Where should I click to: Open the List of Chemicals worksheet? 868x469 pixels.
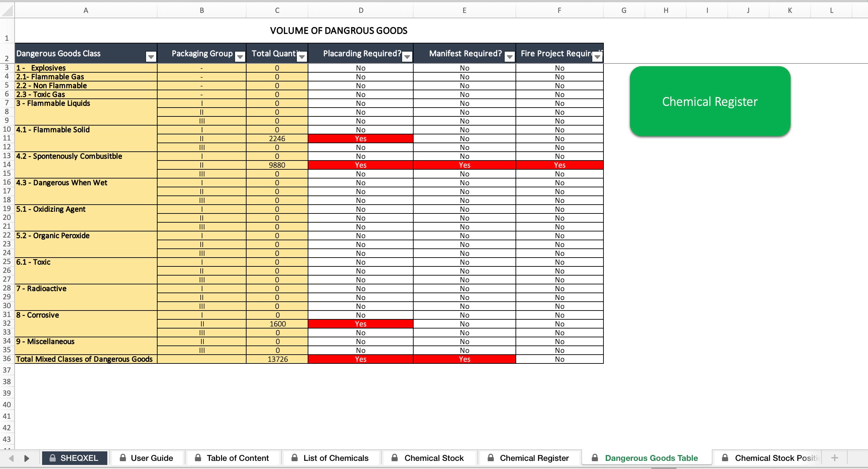tap(336, 458)
